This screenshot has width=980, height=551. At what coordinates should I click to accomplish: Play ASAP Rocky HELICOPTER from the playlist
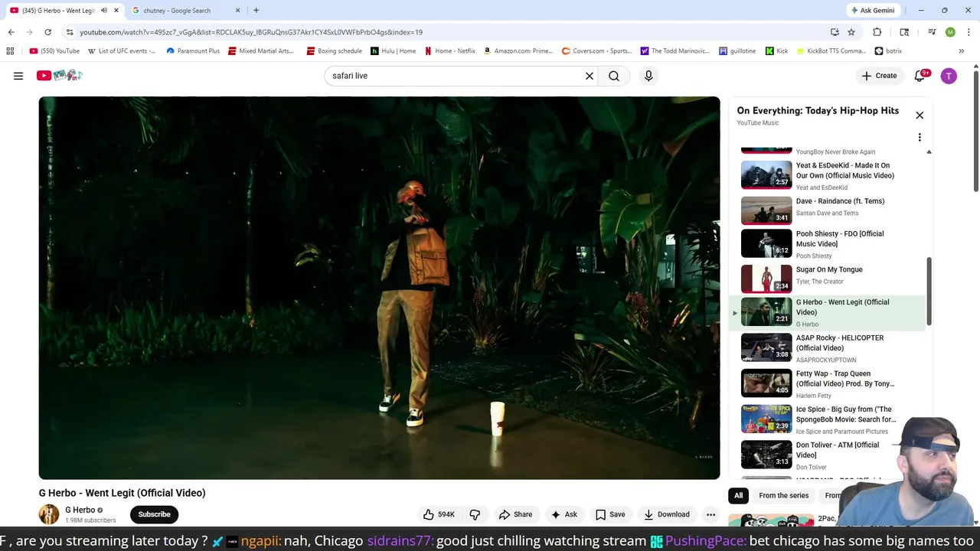[827, 348]
